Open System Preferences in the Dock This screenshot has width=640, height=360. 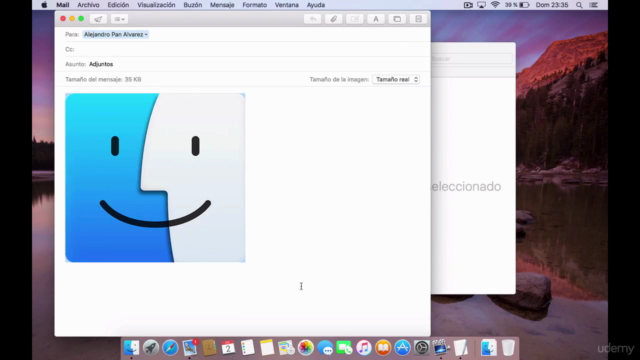click(422, 348)
